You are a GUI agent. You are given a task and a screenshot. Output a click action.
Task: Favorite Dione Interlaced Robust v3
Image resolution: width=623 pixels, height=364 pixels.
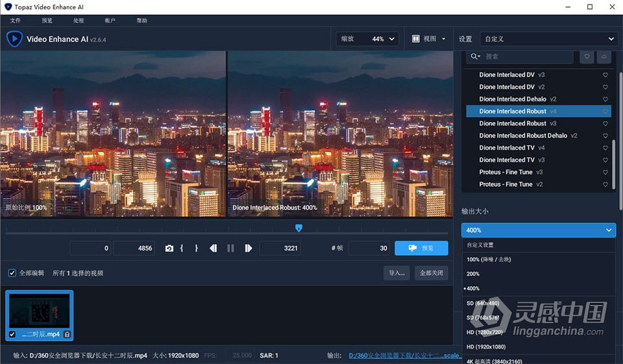(605, 123)
